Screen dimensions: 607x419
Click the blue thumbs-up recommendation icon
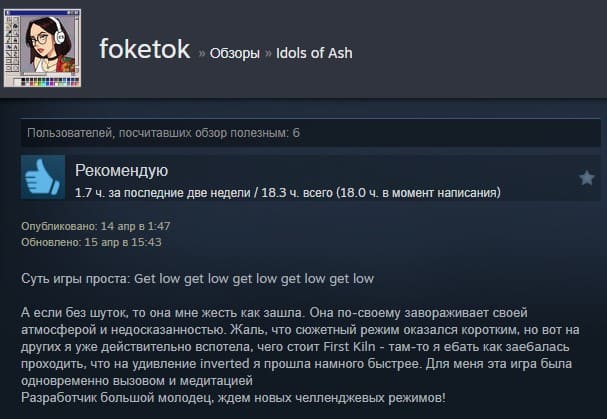click(x=43, y=177)
